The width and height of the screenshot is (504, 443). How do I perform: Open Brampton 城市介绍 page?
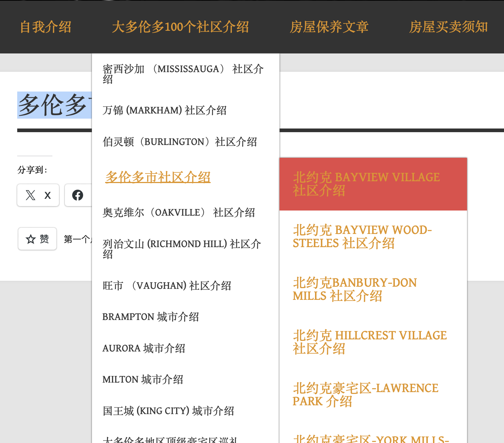tap(151, 317)
